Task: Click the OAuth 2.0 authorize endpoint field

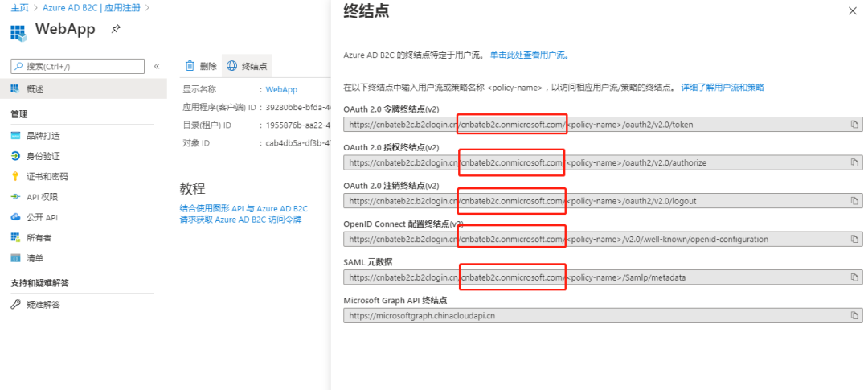Action: [603, 163]
